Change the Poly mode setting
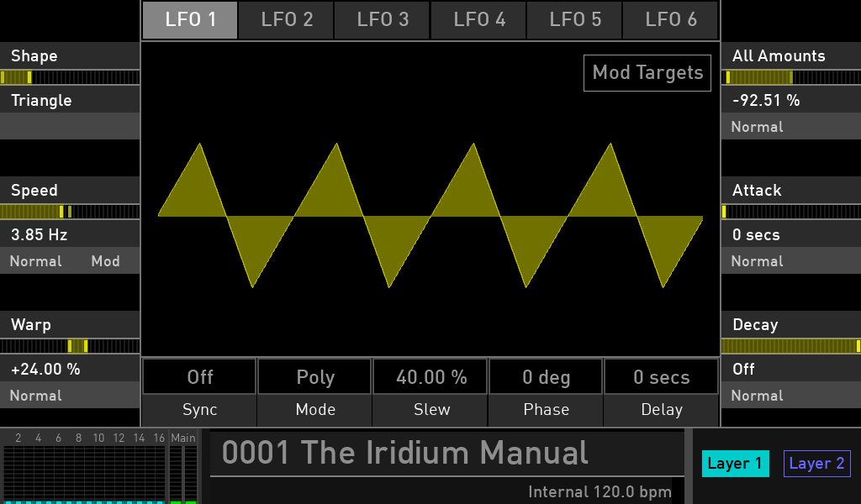Viewport: 861px width, 504px height. tap(315, 377)
